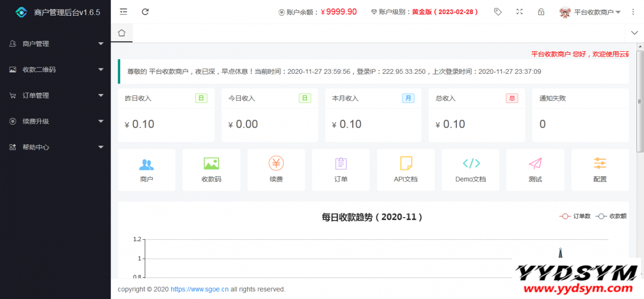The width and height of the screenshot is (644, 299).
Task: Open 平台收款商户 user dropdown
Action: 591,12
